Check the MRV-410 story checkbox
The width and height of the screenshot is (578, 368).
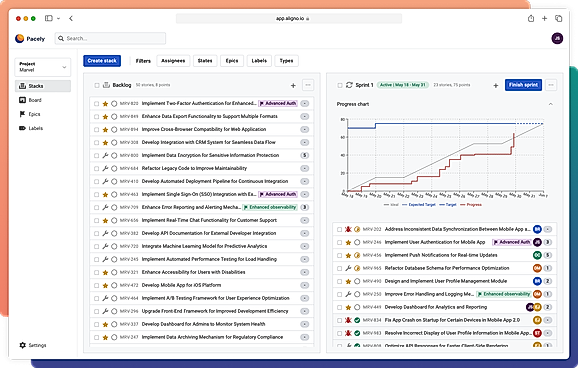point(96,181)
